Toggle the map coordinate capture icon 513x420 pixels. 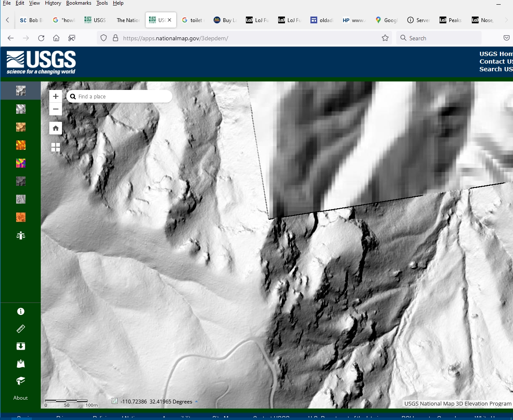point(114,401)
